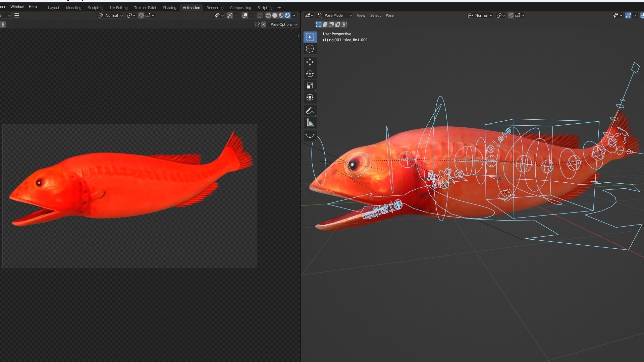Open pivot point dropdown in left viewport
This screenshot has width=644, height=362.
point(131,15)
